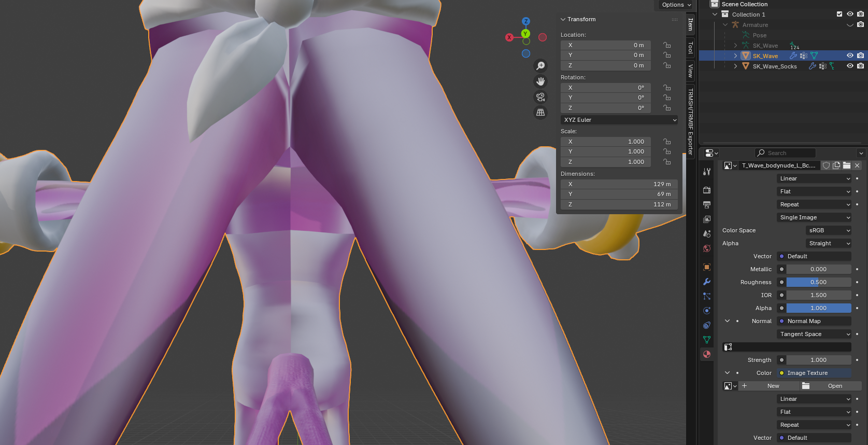Open the viewport Options dropdown
The width and height of the screenshot is (868, 445).
[676, 5]
